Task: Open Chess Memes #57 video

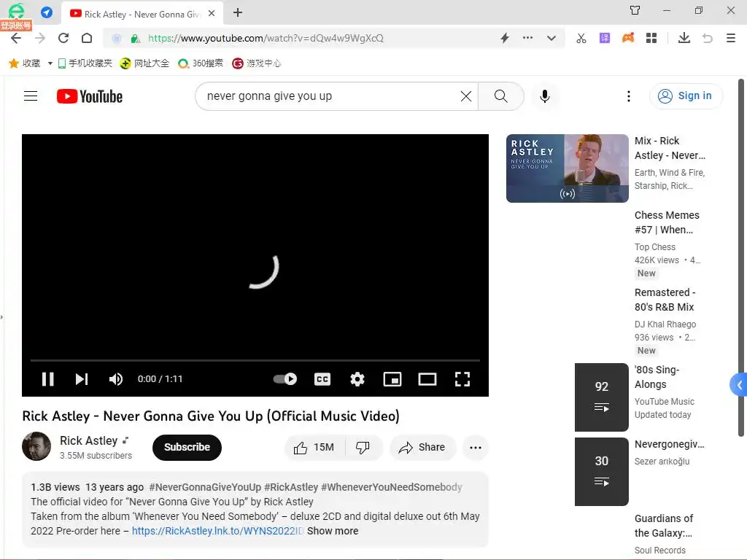Action: click(667, 222)
